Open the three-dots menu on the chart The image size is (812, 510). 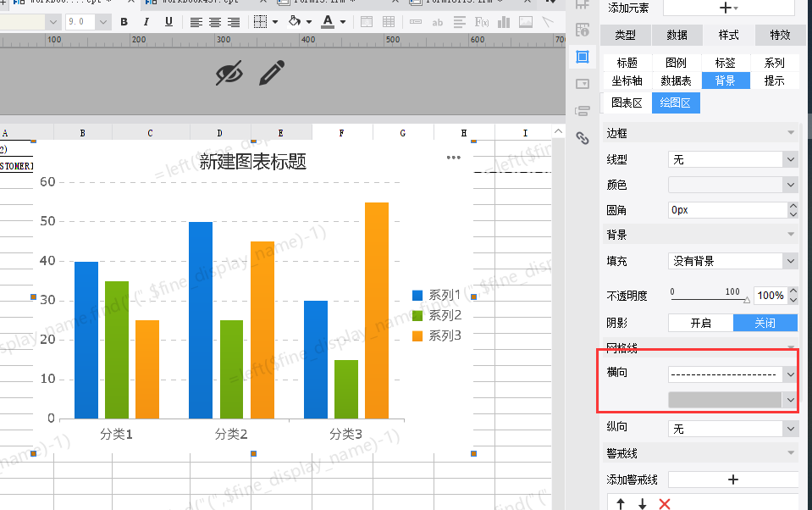[454, 158]
